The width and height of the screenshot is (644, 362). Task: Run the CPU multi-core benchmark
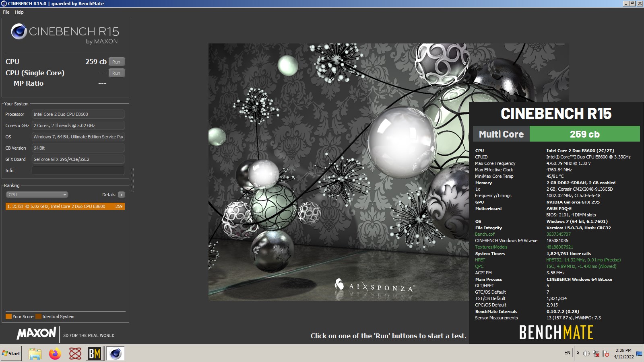click(x=116, y=62)
